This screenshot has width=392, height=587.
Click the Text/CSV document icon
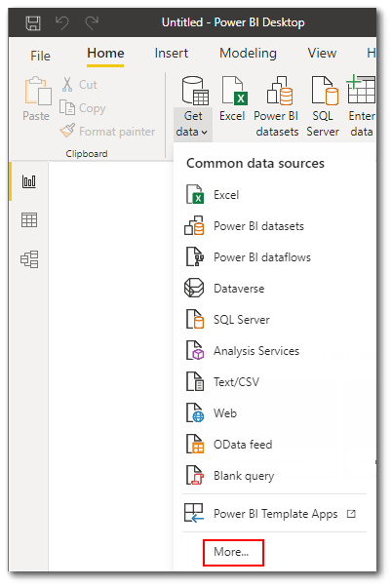[195, 382]
